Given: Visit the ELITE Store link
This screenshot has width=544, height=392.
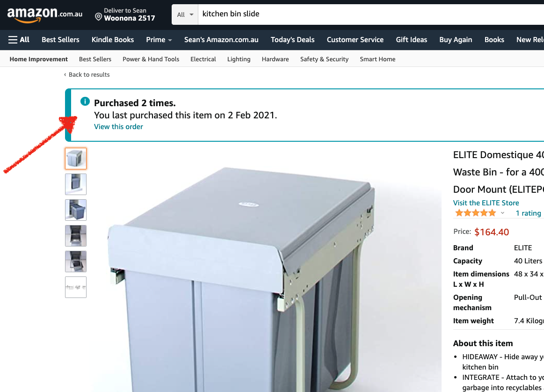Looking at the screenshot, I should click(x=486, y=203).
